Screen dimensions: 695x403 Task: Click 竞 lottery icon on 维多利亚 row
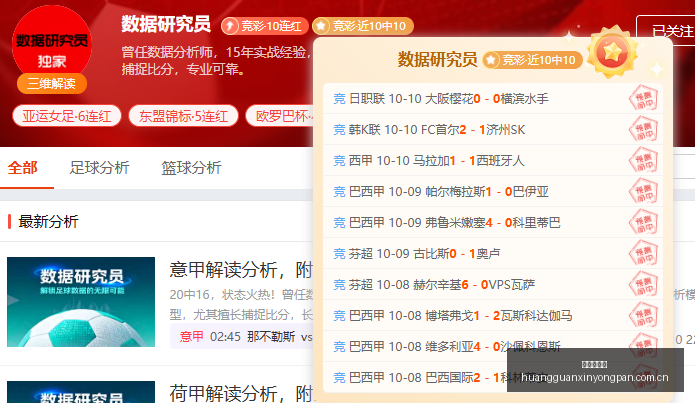coord(340,347)
